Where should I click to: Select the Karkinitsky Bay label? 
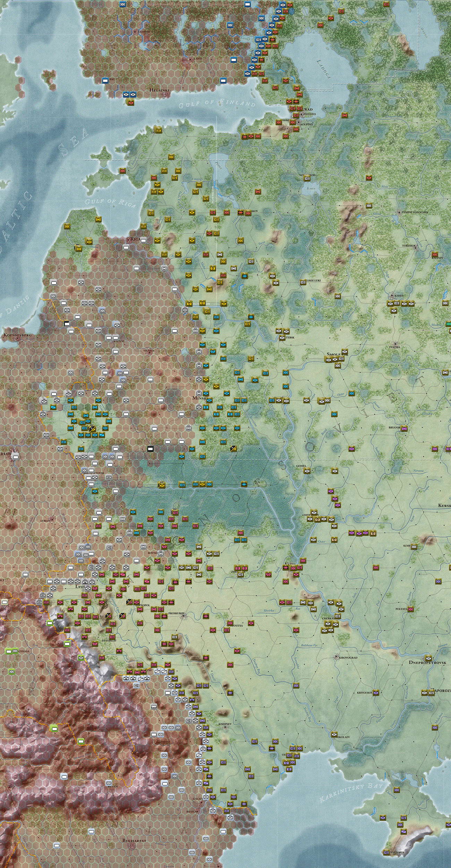351,793
